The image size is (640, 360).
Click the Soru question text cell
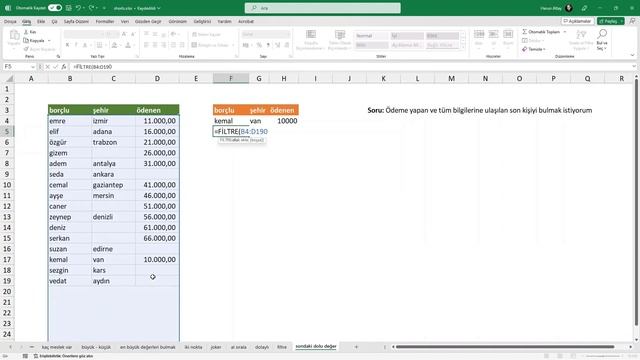tap(480, 110)
